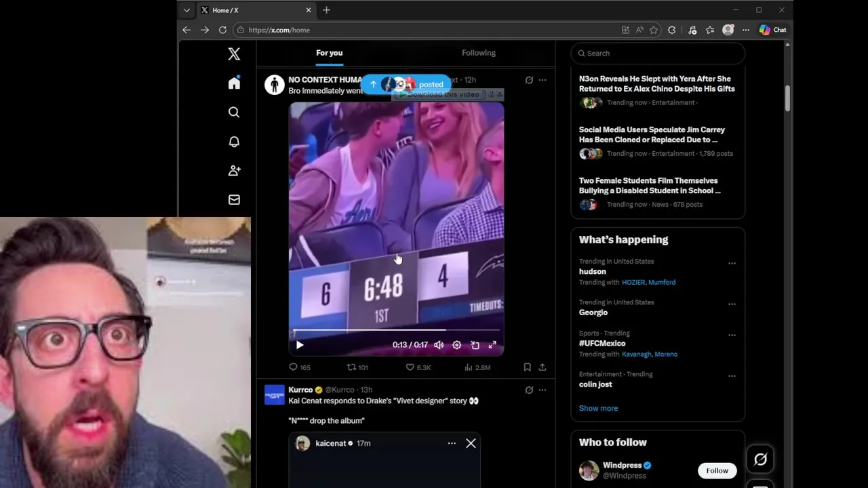This screenshot has width=868, height=488.
Task: Mute the video volume
Action: pos(439,345)
